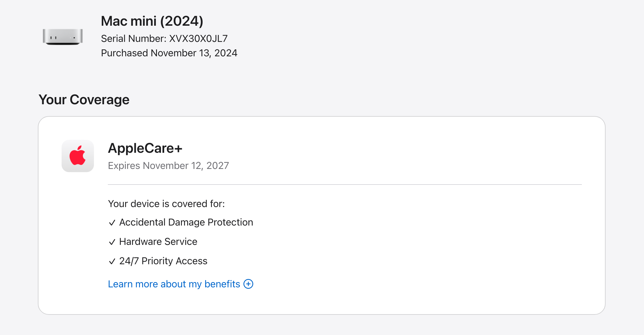Open the Learn more about my benefits link
The width and height of the screenshot is (644, 335).
[x=174, y=284]
